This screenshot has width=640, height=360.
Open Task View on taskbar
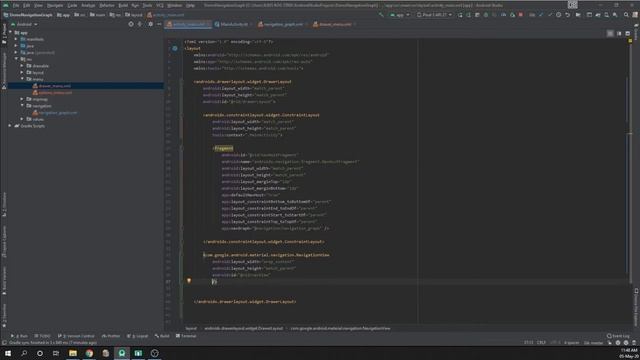[56, 353]
